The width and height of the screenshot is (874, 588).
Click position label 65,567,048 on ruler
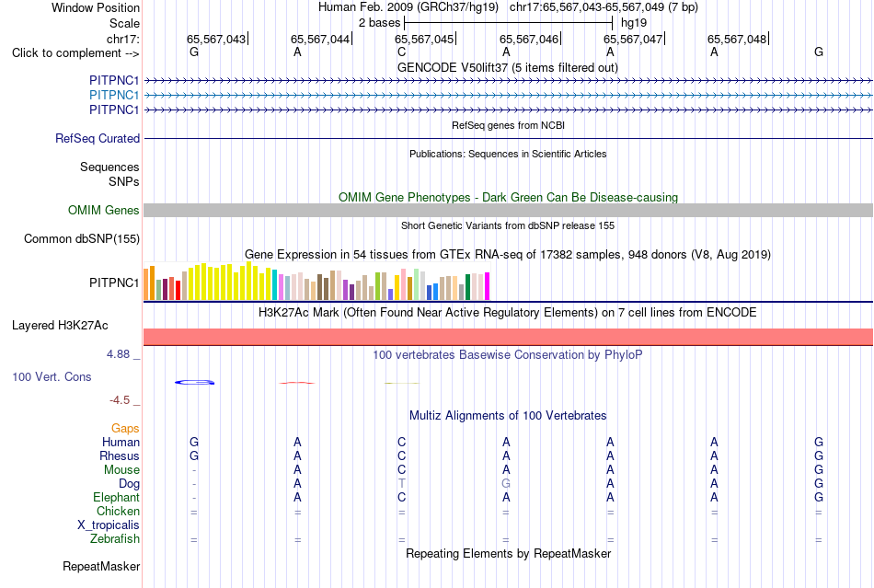pyautogui.click(x=737, y=39)
